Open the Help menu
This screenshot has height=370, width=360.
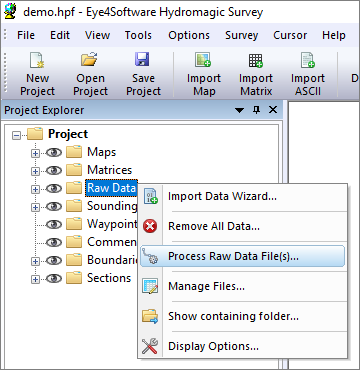click(x=334, y=35)
